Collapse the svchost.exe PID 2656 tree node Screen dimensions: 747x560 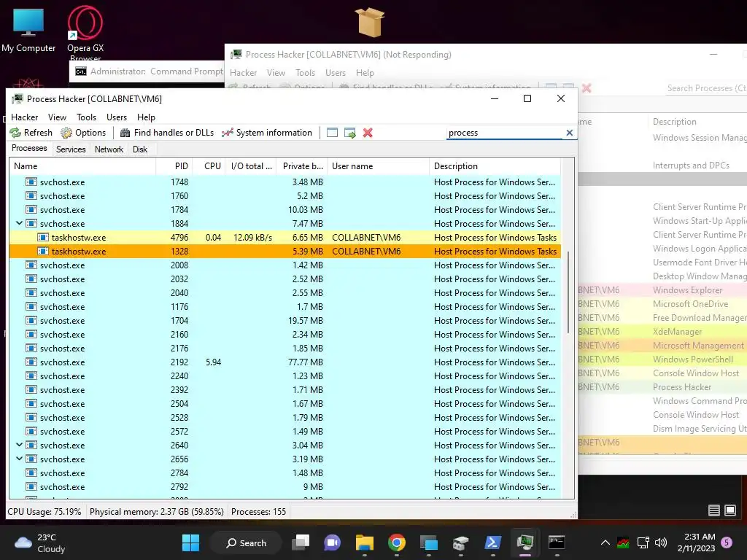[19, 459]
